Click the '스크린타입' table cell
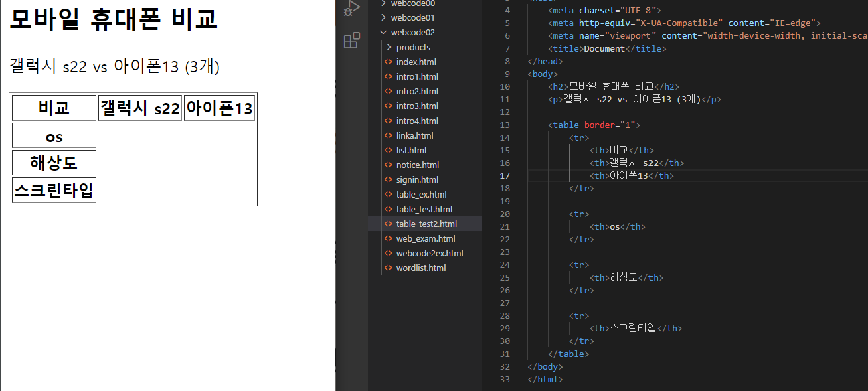The height and width of the screenshot is (391, 868). 54,189
